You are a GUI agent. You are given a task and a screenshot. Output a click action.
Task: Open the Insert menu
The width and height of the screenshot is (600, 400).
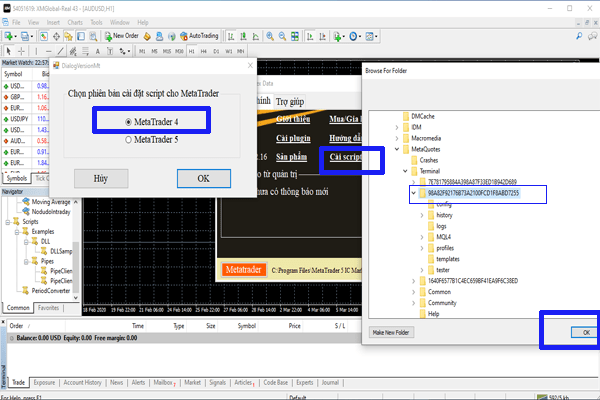pos(53,23)
